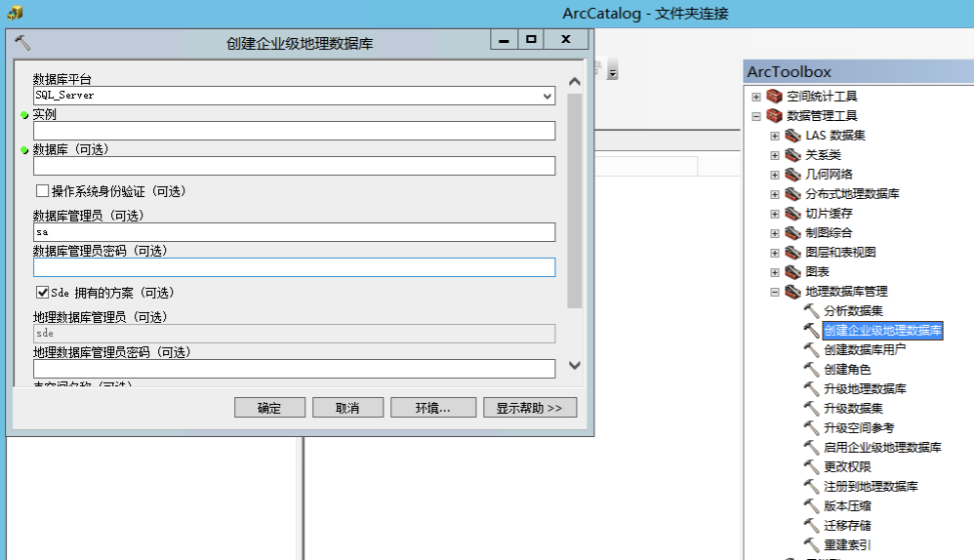Click the 确定 button
The width and height of the screenshot is (974, 560).
(269, 408)
